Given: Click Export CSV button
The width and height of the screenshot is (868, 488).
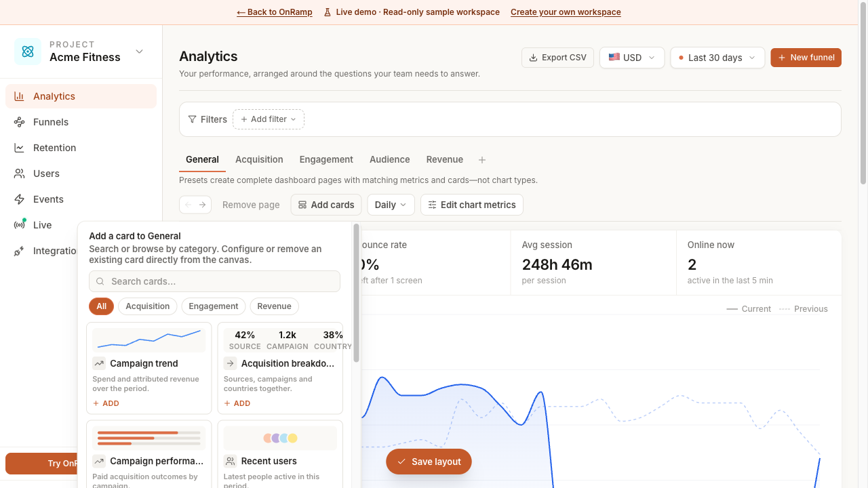Looking at the screenshot, I should click(x=558, y=58).
